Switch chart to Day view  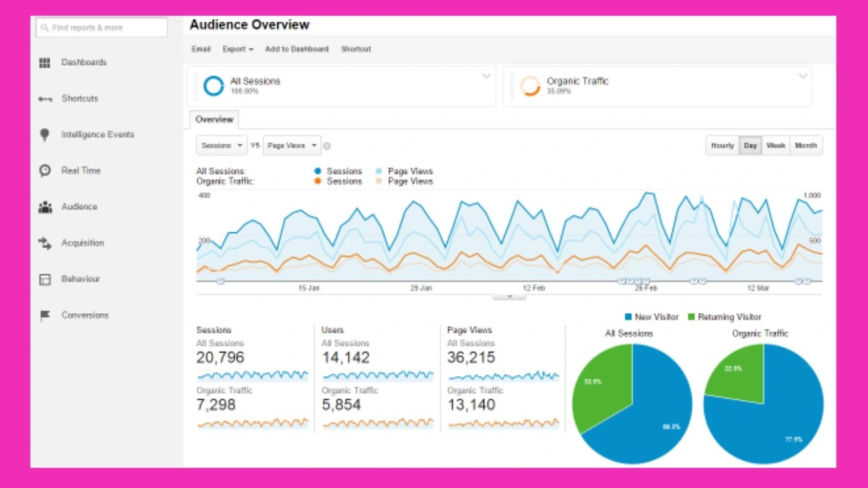click(x=750, y=146)
